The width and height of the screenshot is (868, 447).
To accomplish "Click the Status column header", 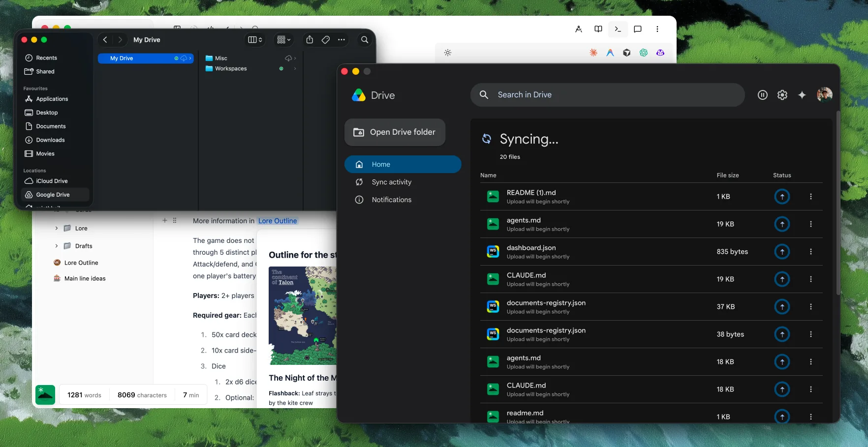I will pyautogui.click(x=782, y=175).
